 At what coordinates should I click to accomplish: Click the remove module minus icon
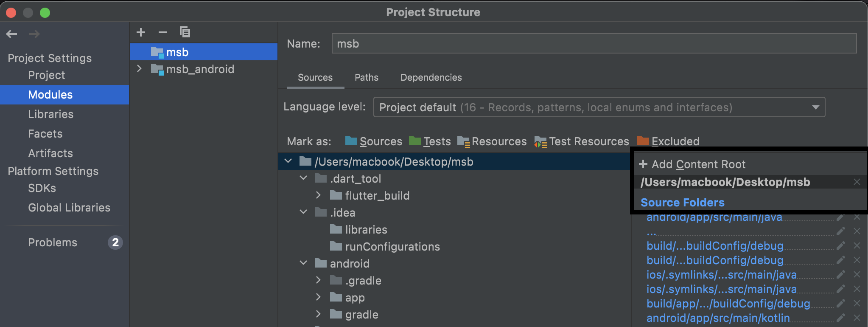point(162,32)
